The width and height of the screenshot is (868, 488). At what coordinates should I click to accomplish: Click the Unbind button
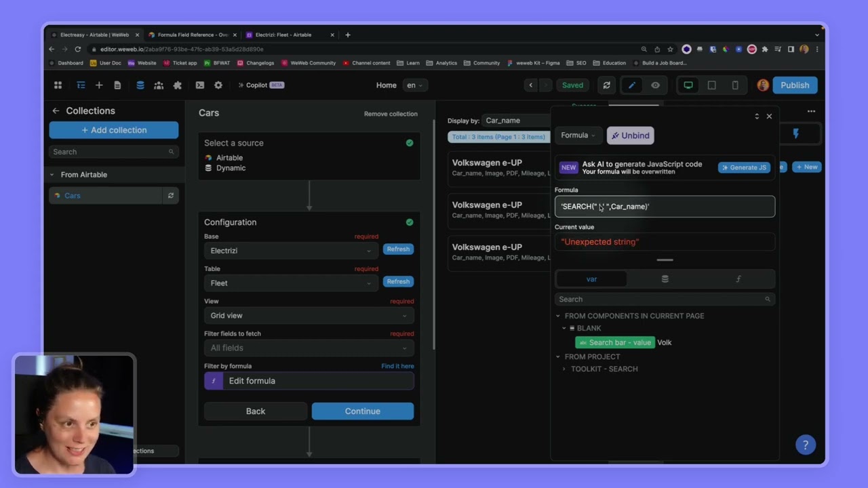click(631, 136)
